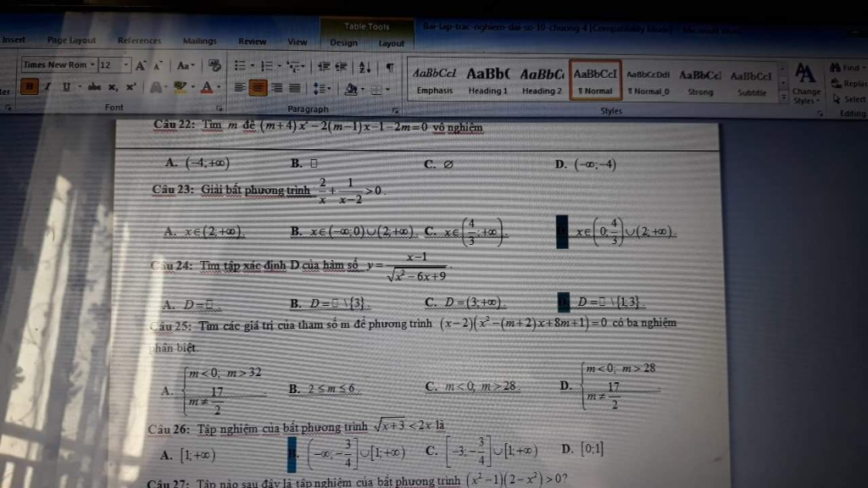Toggle Center alignment
The width and height of the screenshot is (868, 488).
[x=258, y=87]
